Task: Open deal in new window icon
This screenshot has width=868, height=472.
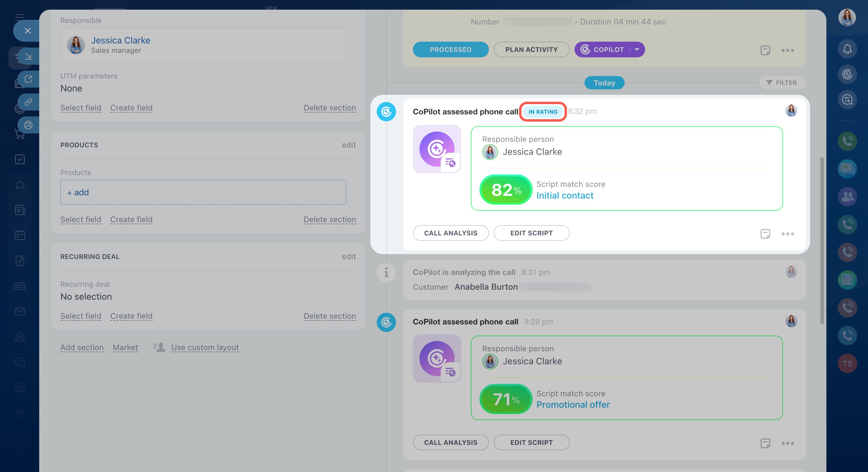Action: pyautogui.click(x=28, y=79)
